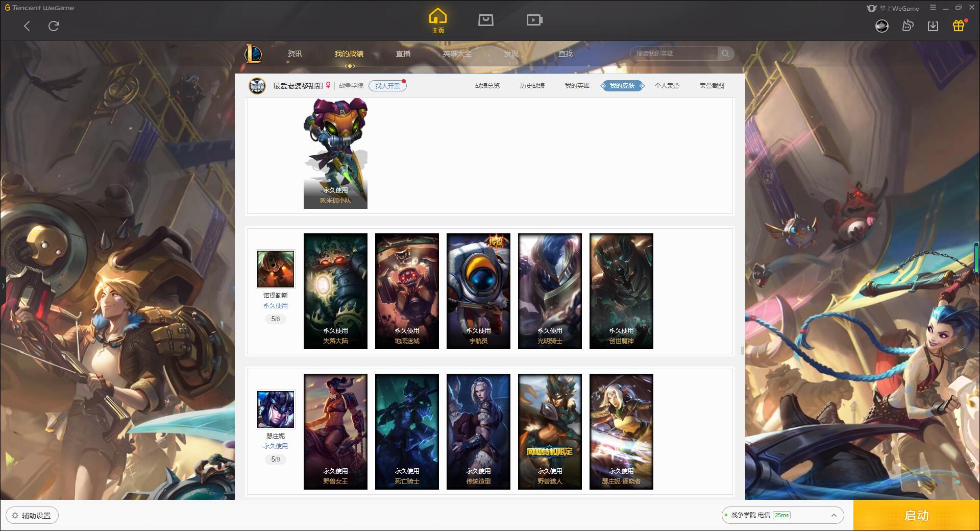980x531 pixels.
Task: Switch to 我的英雄 sub-tab
Action: coord(577,86)
